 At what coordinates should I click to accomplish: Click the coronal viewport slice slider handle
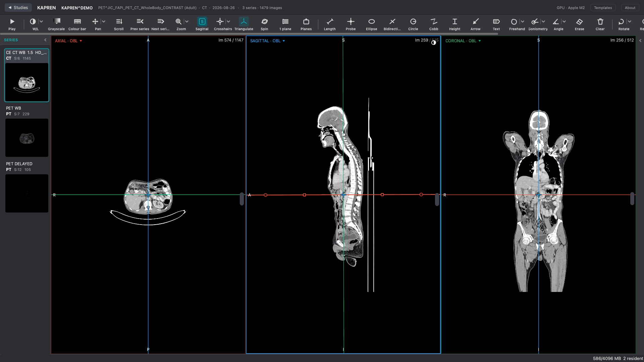click(x=632, y=199)
